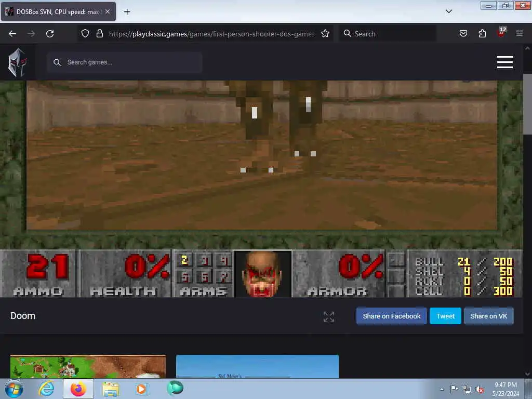Image resolution: width=532 pixels, height=399 pixels.
Task: Open the settlement-map game thumbnail
Action: point(88,366)
